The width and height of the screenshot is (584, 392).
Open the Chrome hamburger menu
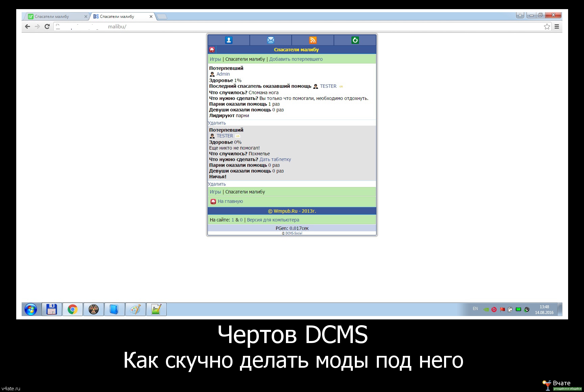point(557,27)
